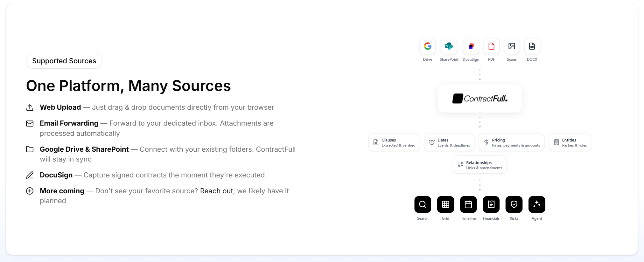Click the SharePoint source icon
Screen dimensions: 644x262
tap(449, 46)
